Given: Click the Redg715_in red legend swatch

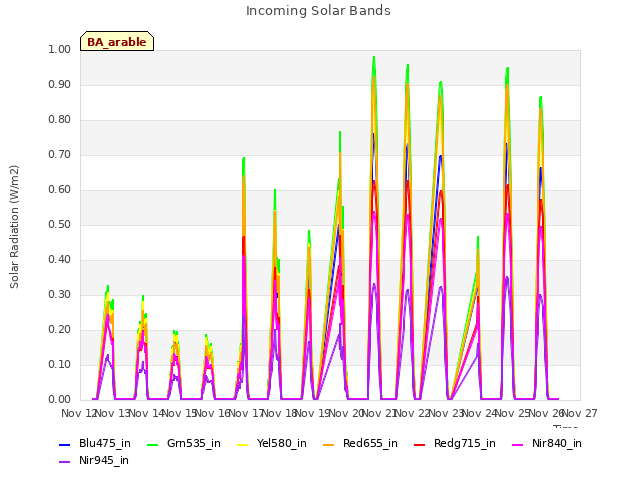Looking at the screenshot, I should pyautogui.click(x=420, y=444).
